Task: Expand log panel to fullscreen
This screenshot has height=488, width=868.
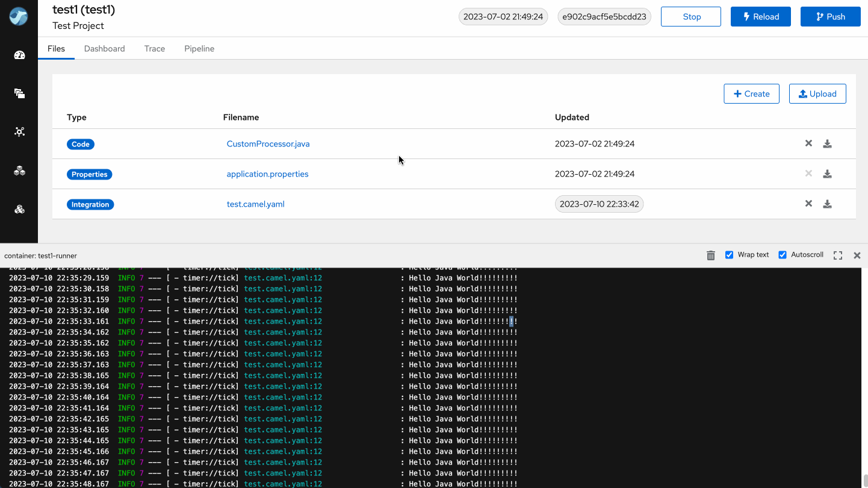Action: [837, 255]
